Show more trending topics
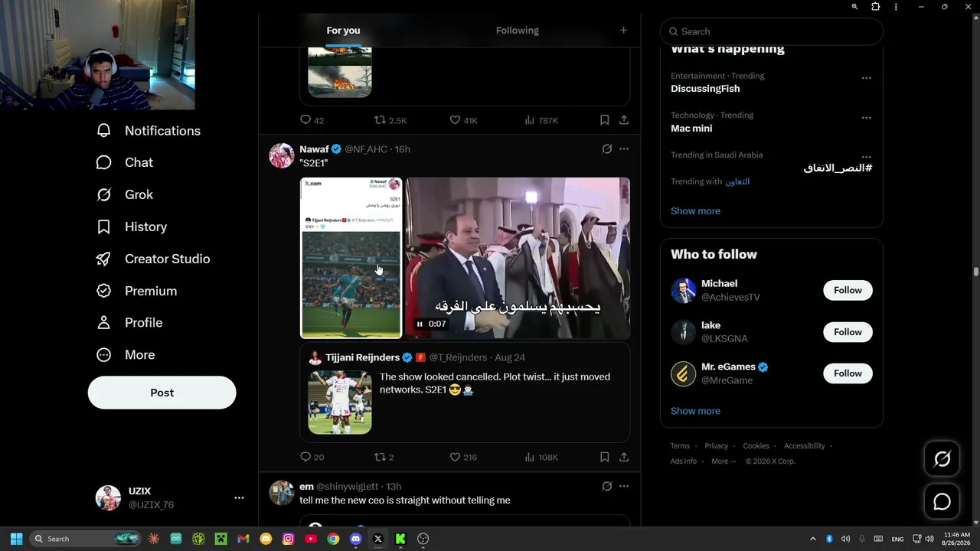Screen dimensions: 980x551 point(695,211)
